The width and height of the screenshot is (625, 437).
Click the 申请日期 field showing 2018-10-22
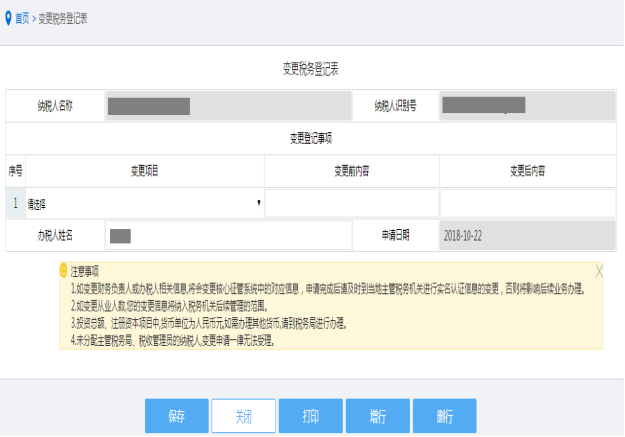526,235
